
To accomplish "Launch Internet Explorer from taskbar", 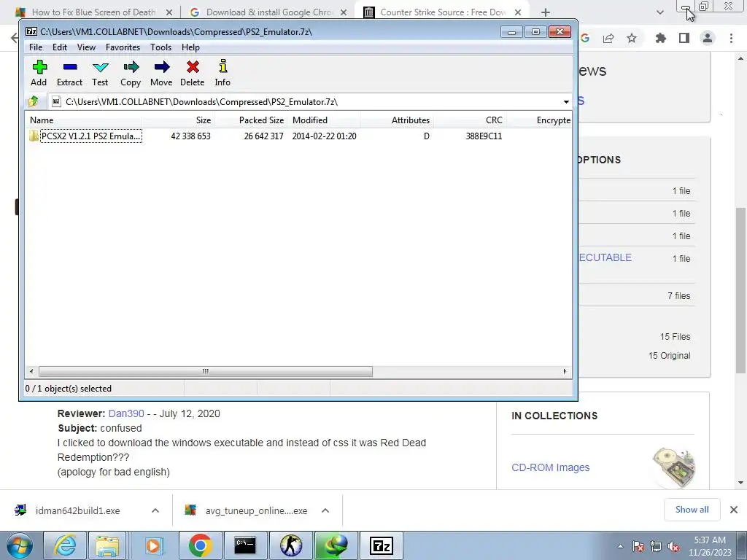I will (65, 545).
